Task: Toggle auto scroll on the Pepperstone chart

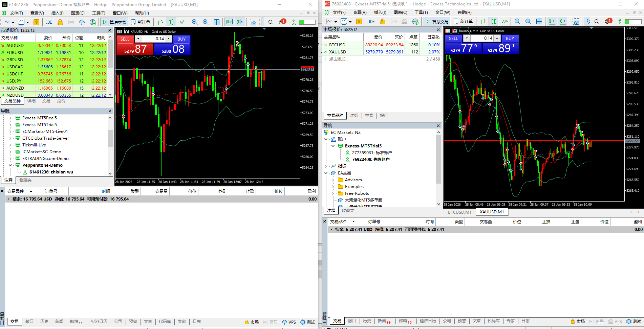Action: (229, 22)
